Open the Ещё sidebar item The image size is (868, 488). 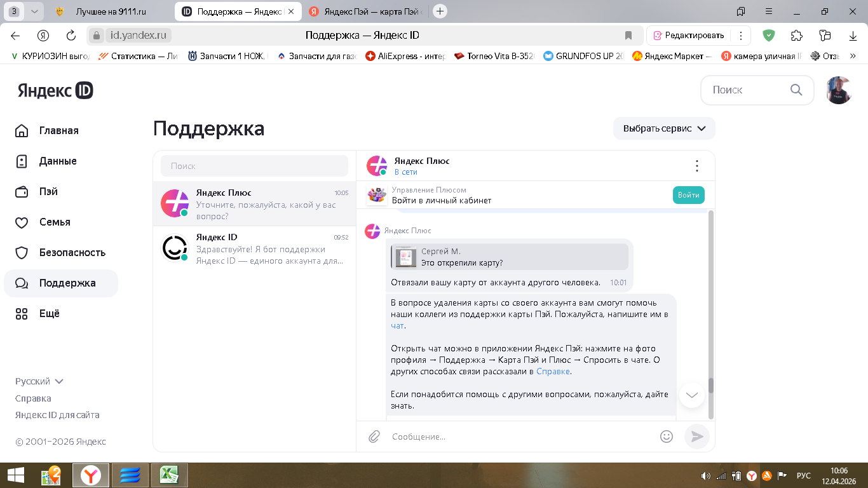tap(37, 313)
